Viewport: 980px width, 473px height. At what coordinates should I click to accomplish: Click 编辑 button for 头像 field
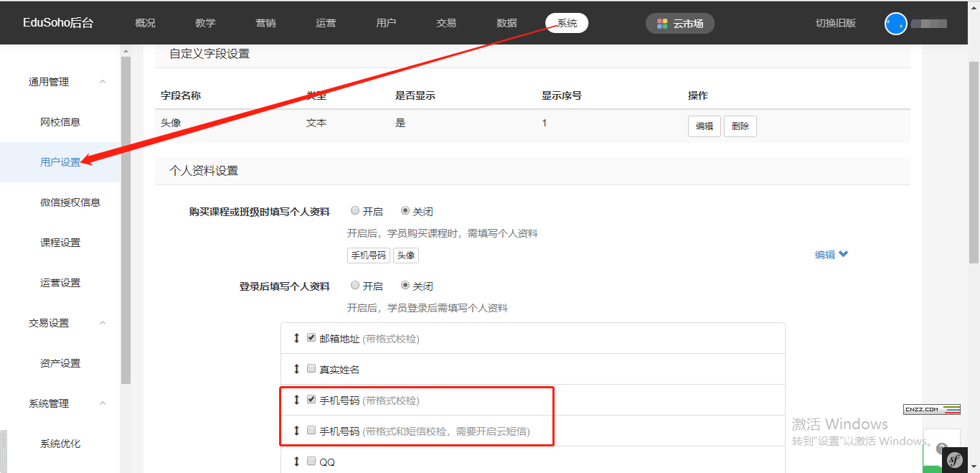(x=704, y=126)
